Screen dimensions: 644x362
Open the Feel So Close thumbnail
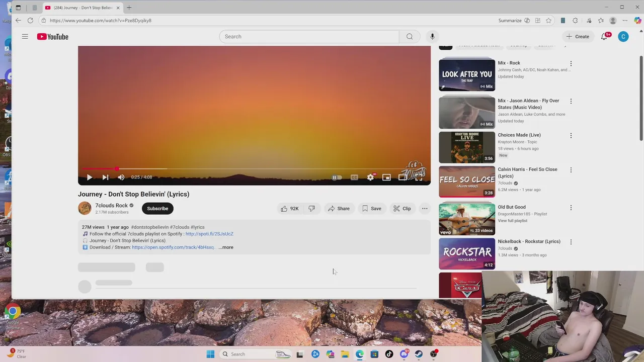[x=467, y=182]
